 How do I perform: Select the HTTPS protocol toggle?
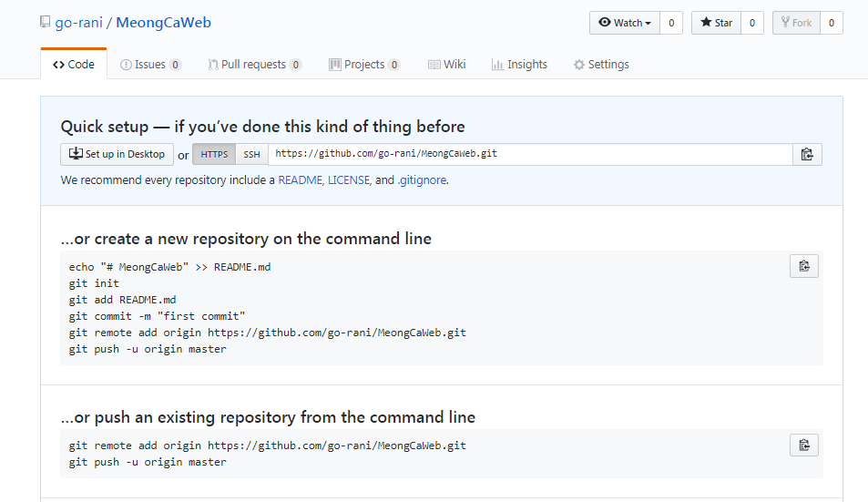pos(214,154)
